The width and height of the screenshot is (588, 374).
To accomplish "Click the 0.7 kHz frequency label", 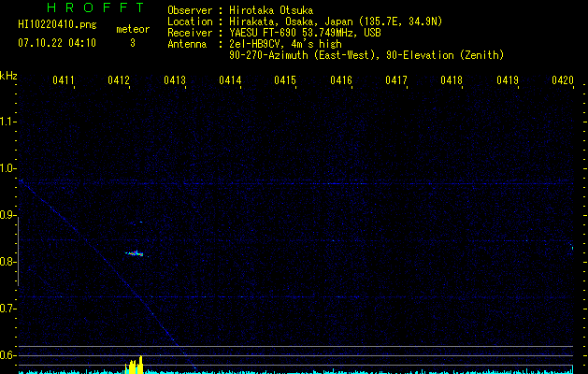I will tap(7, 309).
